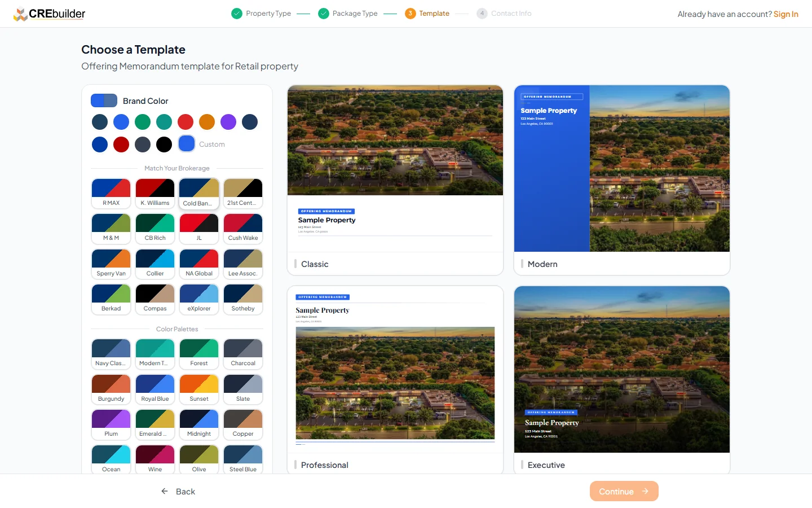Select the purple brand color

pos(228,122)
